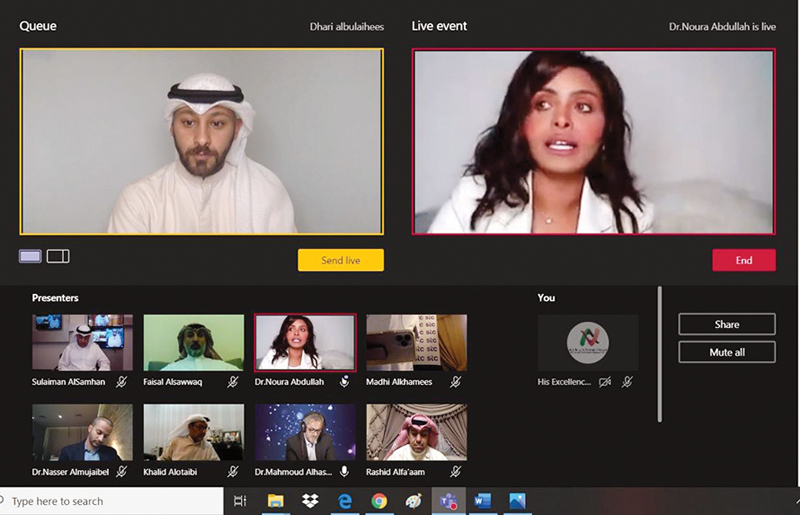Open Dropbox from the taskbar

(310, 501)
